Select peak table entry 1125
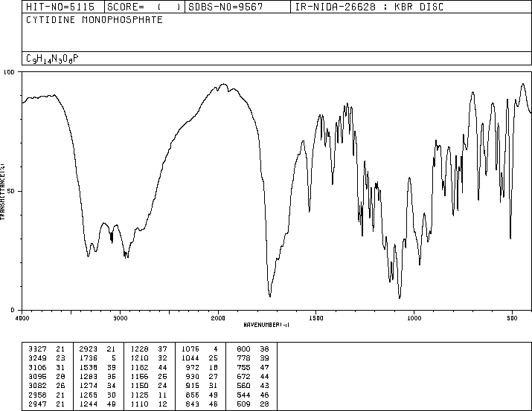 pos(139,395)
